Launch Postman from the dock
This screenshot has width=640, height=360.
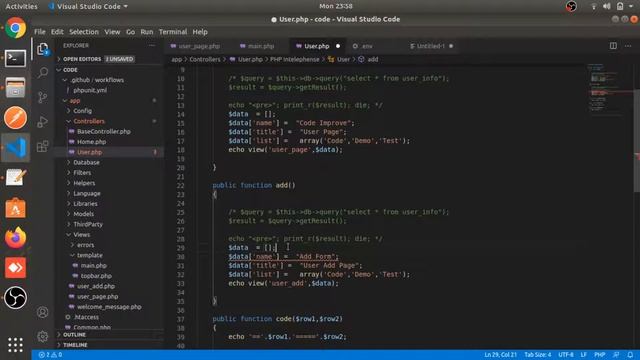[16, 118]
